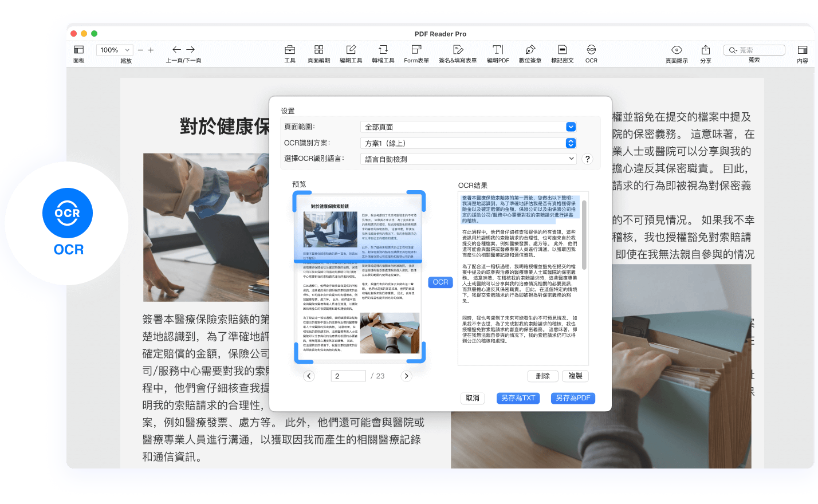Image resolution: width=818 pixels, height=504 pixels.
Task: Open the 頁面顯示 eye view options
Action: [x=677, y=50]
